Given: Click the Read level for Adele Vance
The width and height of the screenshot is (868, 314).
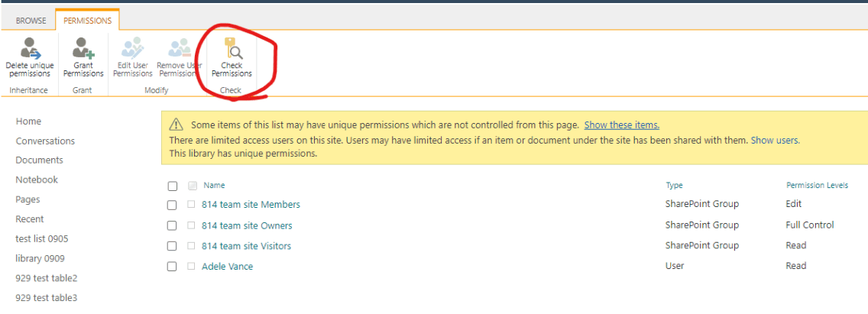Looking at the screenshot, I should tap(796, 266).
